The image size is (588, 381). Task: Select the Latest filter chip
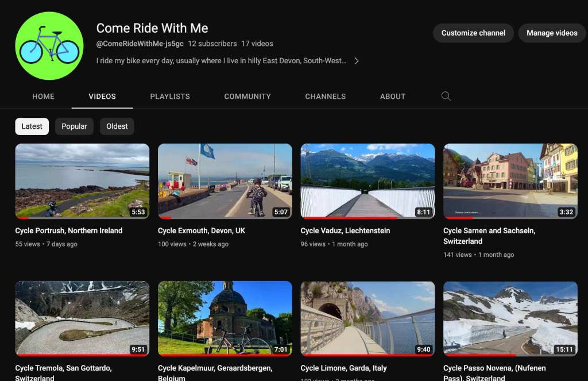32,126
